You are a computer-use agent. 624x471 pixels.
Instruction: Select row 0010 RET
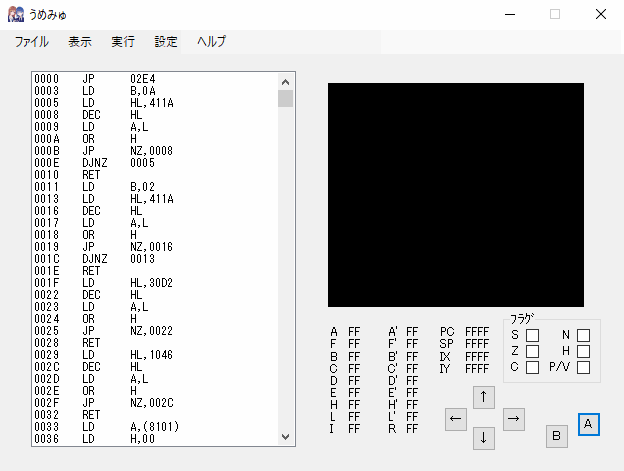(155, 175)
